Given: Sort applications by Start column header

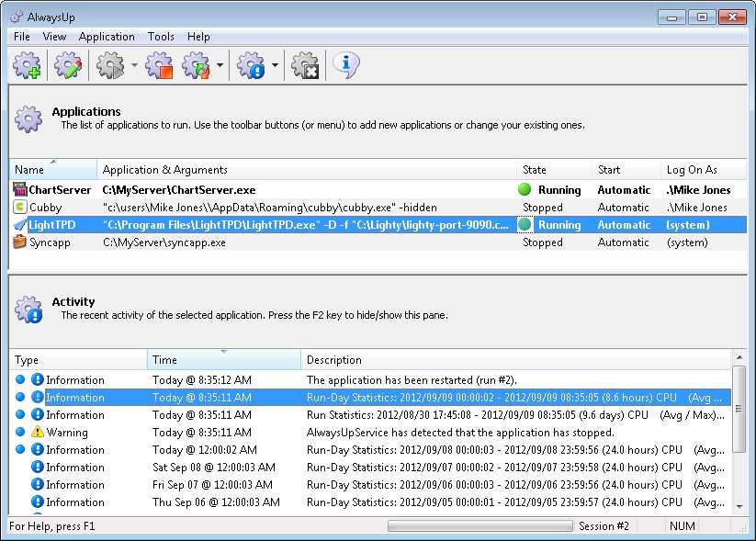Looking at the screenshot, I should pyautogui.click(x=626, y=170).
